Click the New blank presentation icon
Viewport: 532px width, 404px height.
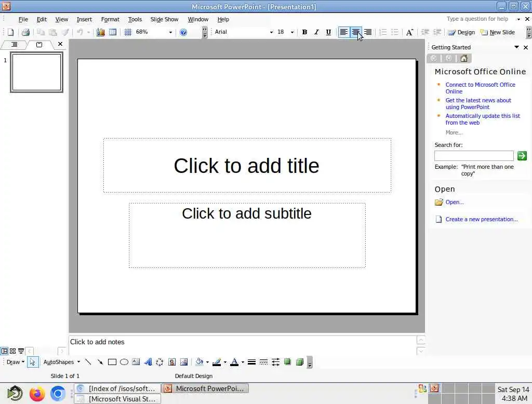coord(10,32)
